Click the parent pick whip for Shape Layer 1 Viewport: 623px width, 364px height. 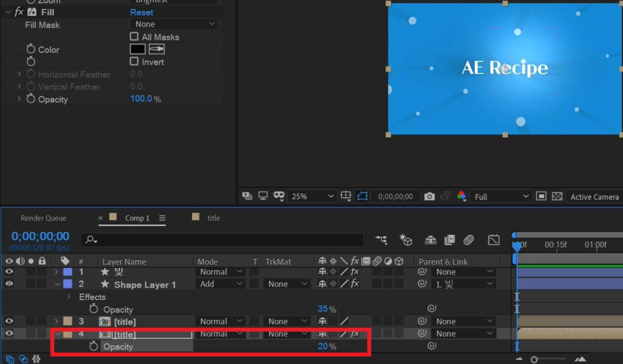click(x=422, y=284)
